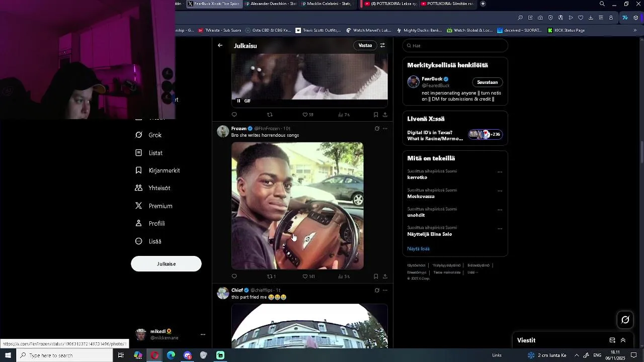The image size is (644, 362).
Task: Open options for the unohdit trend
Action: (x=500, y=210)
